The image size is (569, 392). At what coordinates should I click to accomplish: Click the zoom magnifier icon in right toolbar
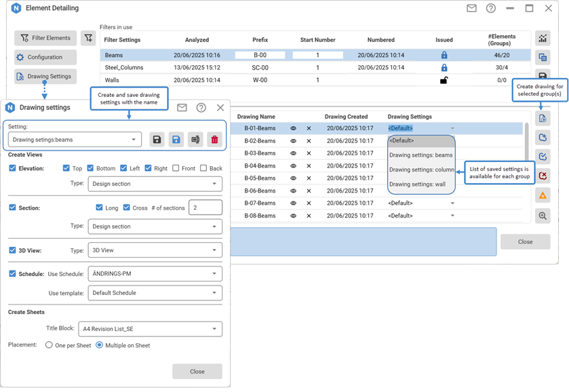pyautogui.click(x=543, y=216)
